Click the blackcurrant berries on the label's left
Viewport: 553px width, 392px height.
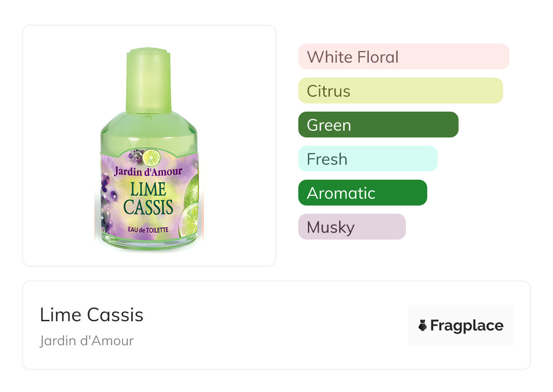tap(107, 200)
